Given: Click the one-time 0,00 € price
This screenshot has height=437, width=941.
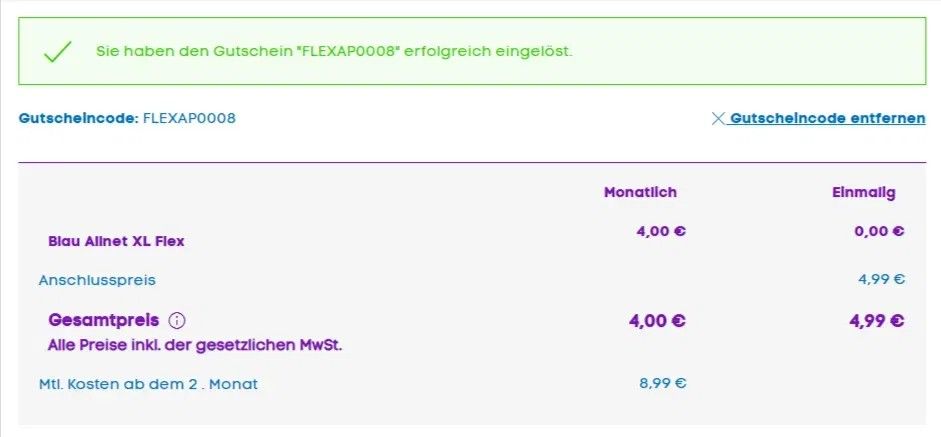Looking at the screenshot, I should 880,231.
